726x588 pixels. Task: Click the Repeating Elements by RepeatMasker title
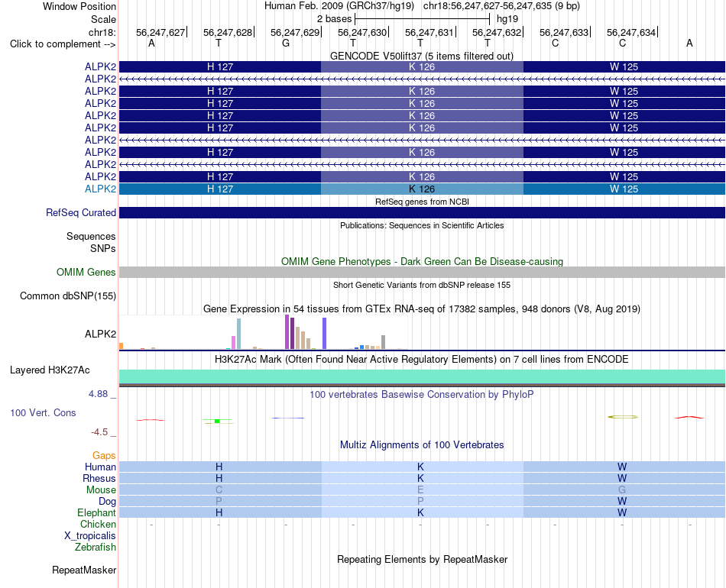[423, 559]
